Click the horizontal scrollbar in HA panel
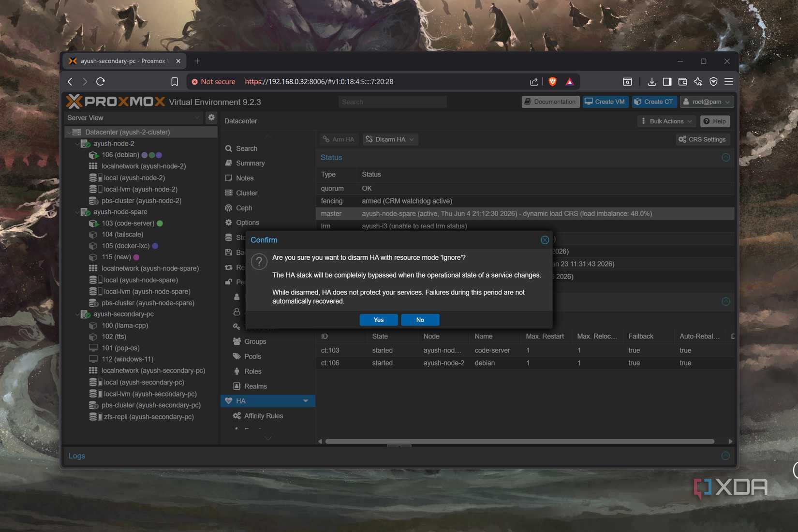The height and width of the screenshot is (532, 798). [519, 441]
